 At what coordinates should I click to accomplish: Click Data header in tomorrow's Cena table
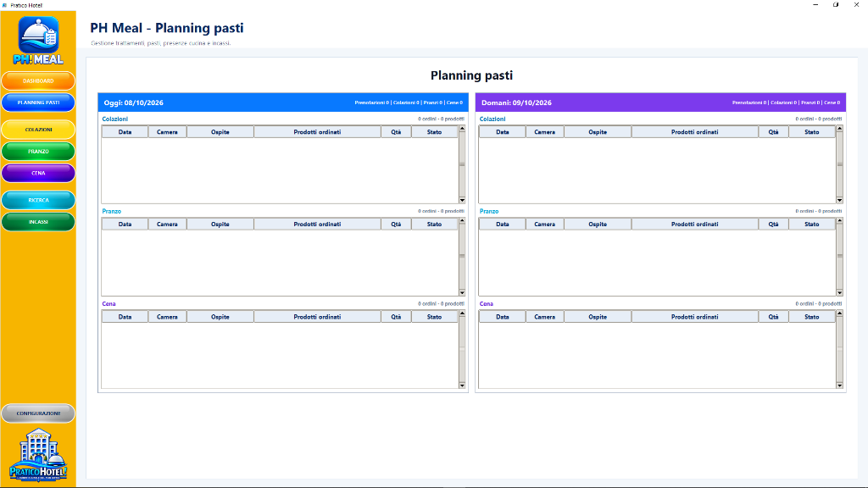tap(503, 317)
